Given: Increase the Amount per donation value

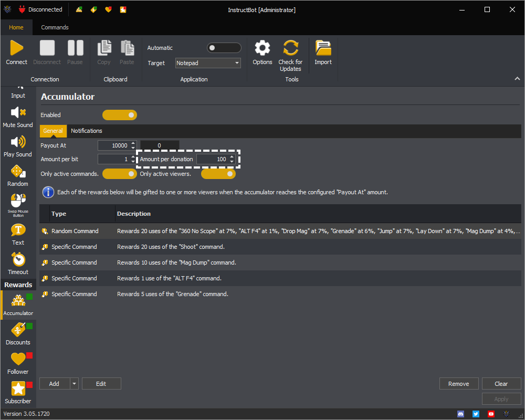Looking at the screenshot, I should click(232, 157).
